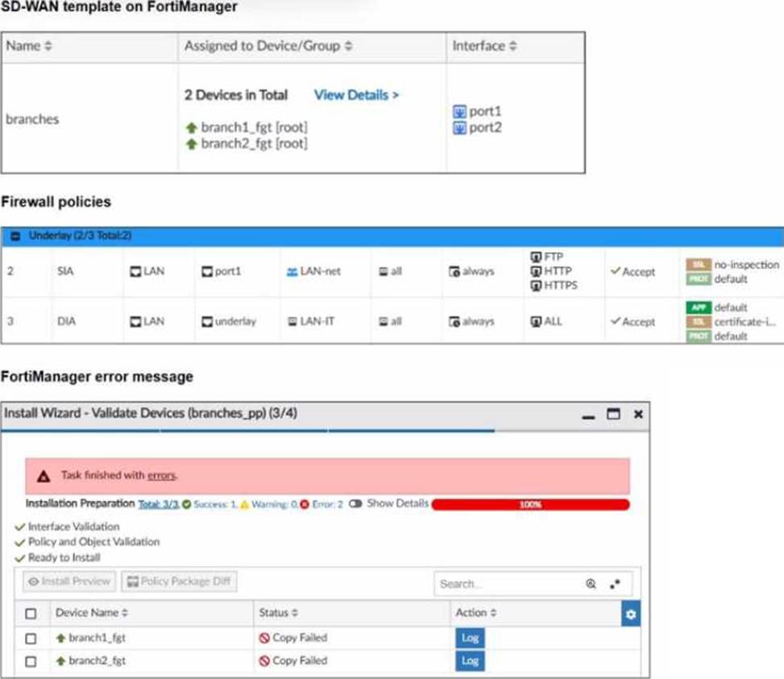Click the port2 interface icon in SD-WAN template
Image resolution: width=784 pixels, height=679 pixels.
tap(459, 128)
